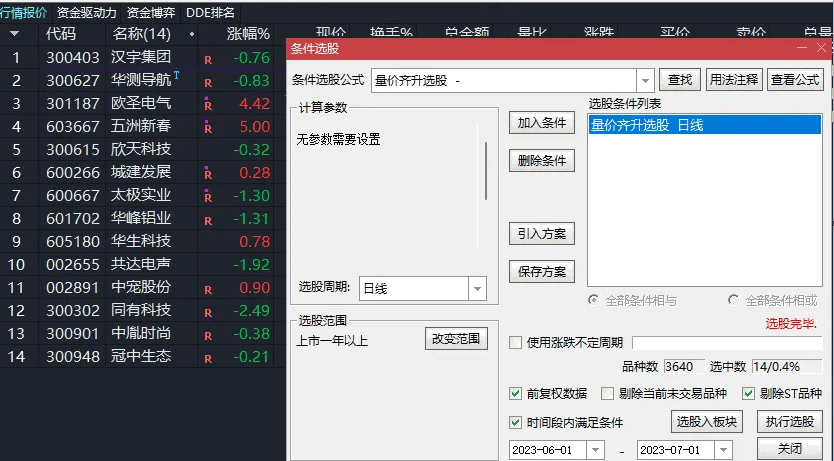Click the R icon beside 中宠股份
The image size is (834, 461).
208,290
